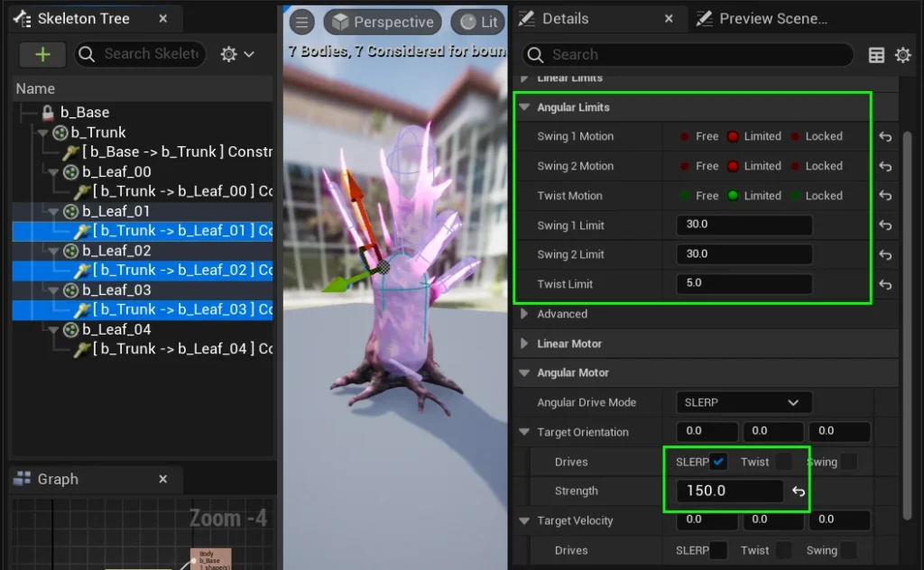
Task: Expand the Linear Motor section
Action: 525,344
